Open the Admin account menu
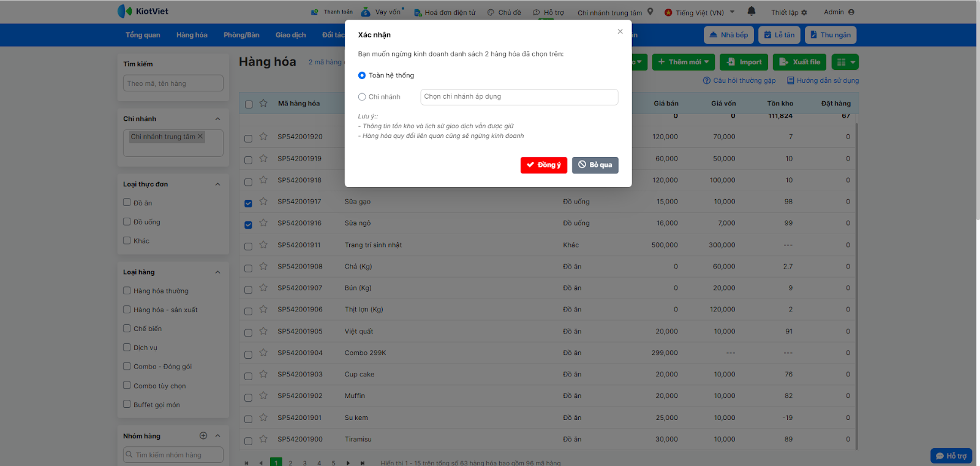This screenshot has width=980, height=466. [x=839, y=12]
